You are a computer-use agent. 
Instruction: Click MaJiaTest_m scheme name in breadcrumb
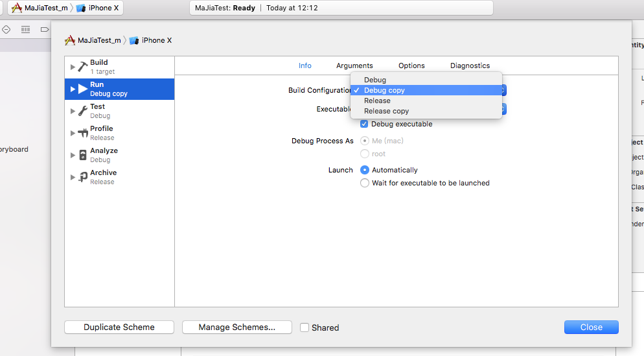(x=99, y=40)
